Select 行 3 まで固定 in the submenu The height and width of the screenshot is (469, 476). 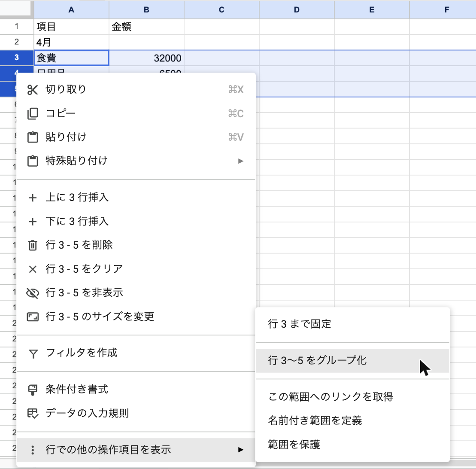coord(352,324)
